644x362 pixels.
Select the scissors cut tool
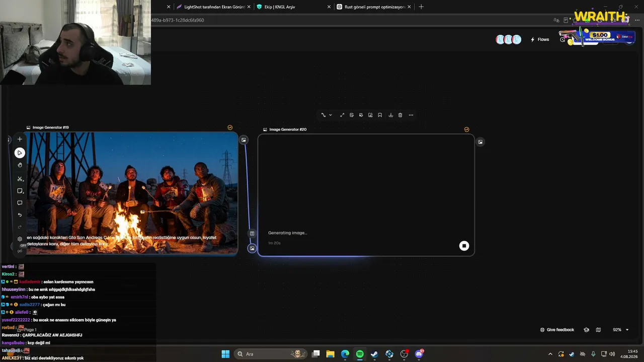pyautogui.click(x=20, y=178)
